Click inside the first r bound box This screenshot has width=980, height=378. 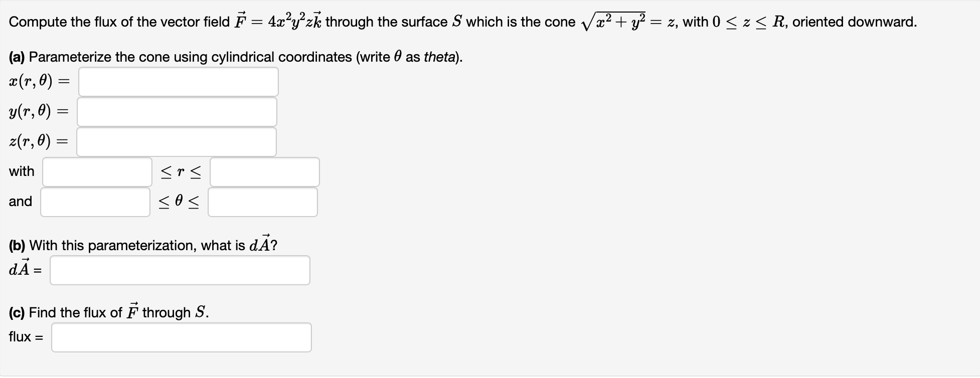pyautogui.click(x=96, y=171)
